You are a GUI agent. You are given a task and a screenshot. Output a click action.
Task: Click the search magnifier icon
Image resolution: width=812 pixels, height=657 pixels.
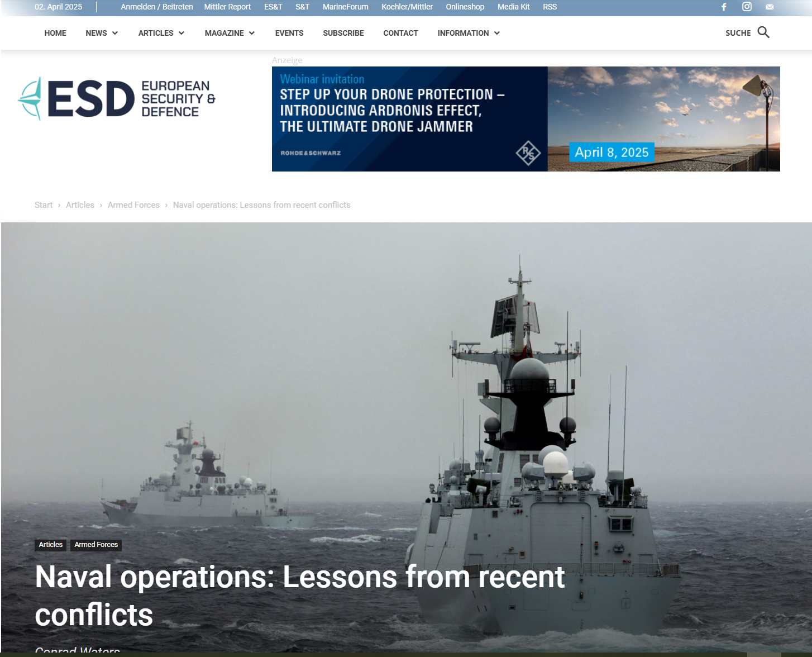coord(763,32)
